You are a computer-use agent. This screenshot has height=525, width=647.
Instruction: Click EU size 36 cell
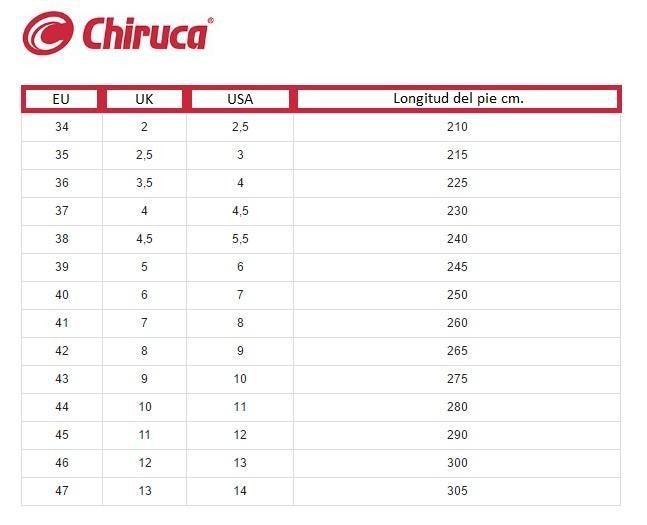(x=62, y=183)
